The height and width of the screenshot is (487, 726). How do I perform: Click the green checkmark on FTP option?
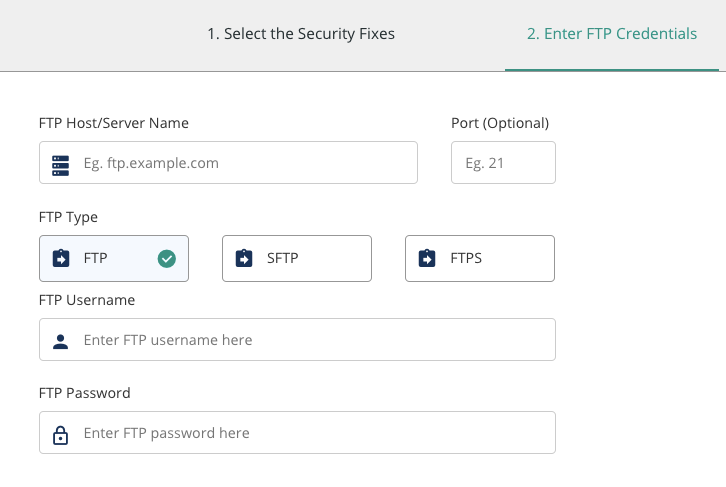[x=167, y=258]
